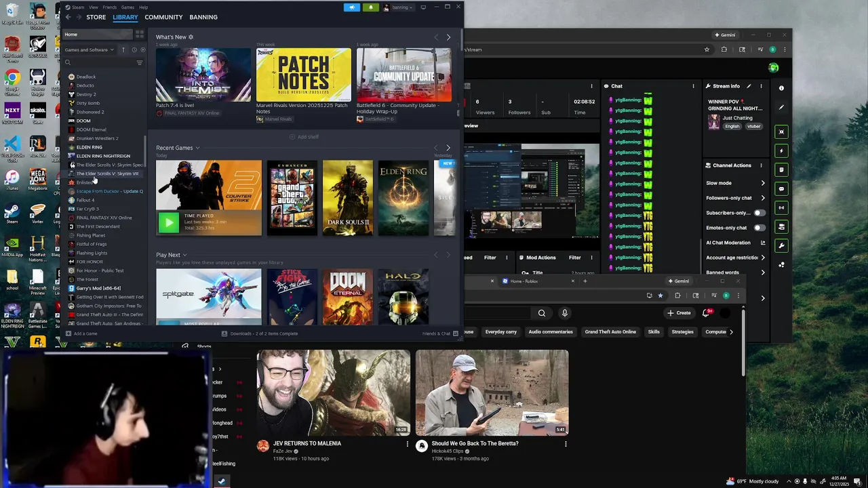868x488 pixels.
Task: Click YouTube Create button
Action: (678, 313)
